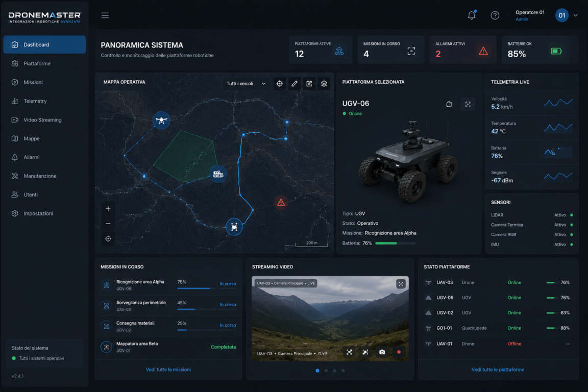Click the help question mark icon
Screen dimensions: 588x392
pos(495,15)
